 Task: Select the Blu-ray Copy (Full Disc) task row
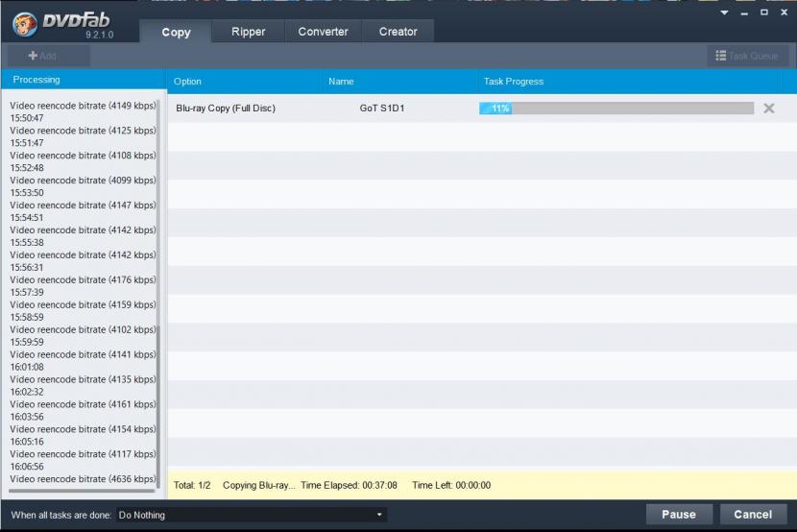point(482,109)
